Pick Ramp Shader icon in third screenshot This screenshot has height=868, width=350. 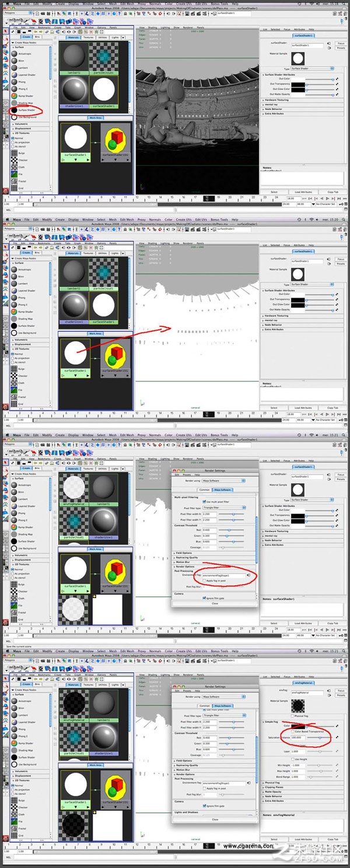(x=14, y=527)
